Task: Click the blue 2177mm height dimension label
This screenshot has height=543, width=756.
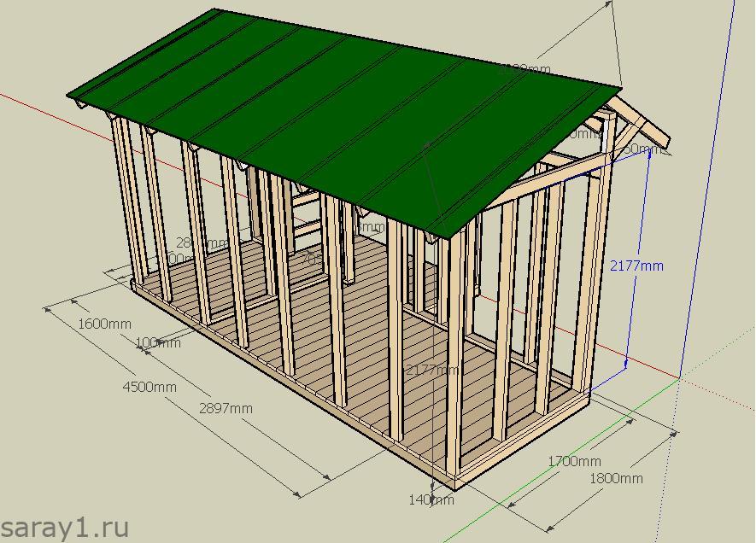Action: point(636,266)
